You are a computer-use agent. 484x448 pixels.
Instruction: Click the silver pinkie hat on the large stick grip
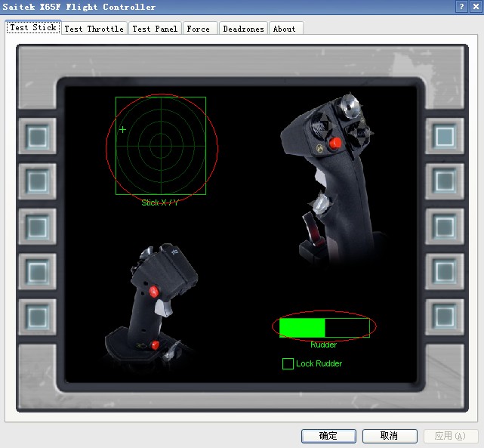(x=321, y=204)
